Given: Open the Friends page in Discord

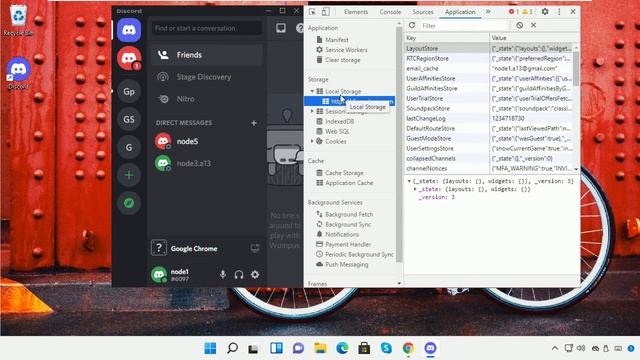Looking at the screenshot, I should click(x=207, y=55).
